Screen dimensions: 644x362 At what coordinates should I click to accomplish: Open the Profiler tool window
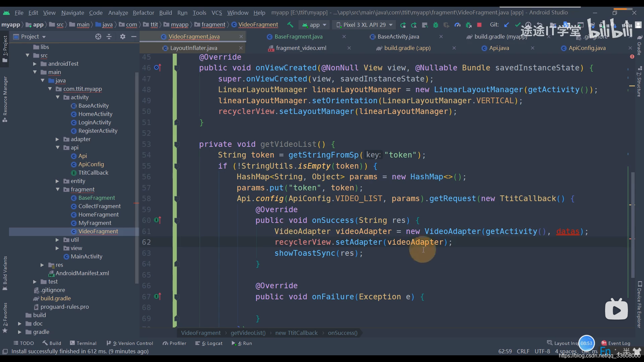174,343
